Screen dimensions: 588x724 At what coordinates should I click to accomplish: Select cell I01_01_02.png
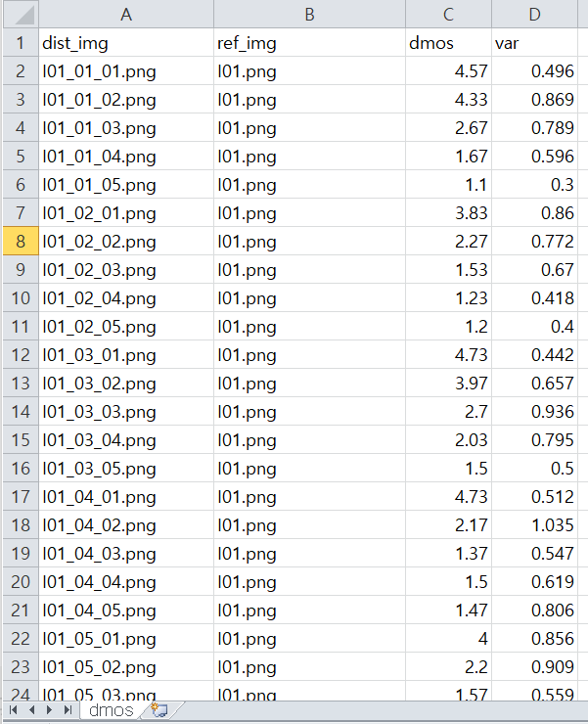[126, 99]
